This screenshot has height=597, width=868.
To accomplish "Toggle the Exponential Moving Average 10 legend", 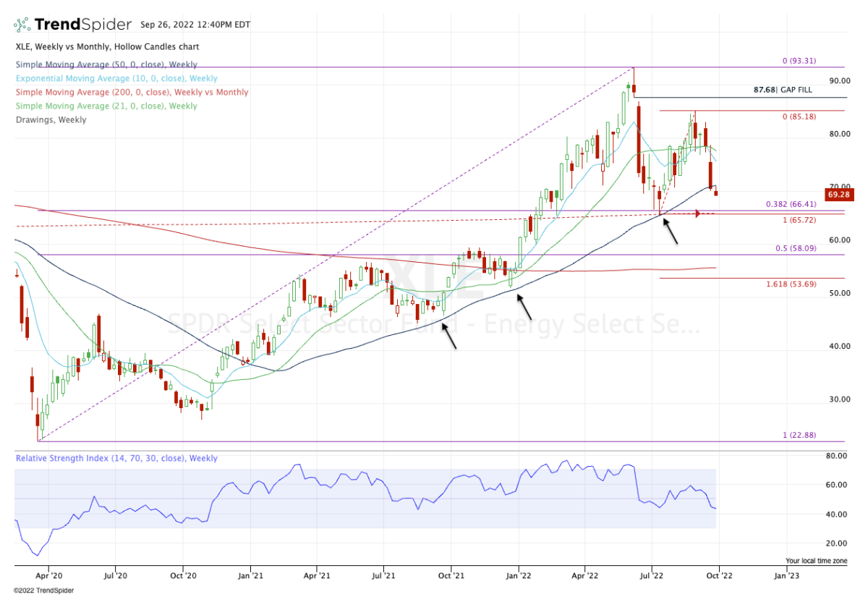I will point(116,79).
